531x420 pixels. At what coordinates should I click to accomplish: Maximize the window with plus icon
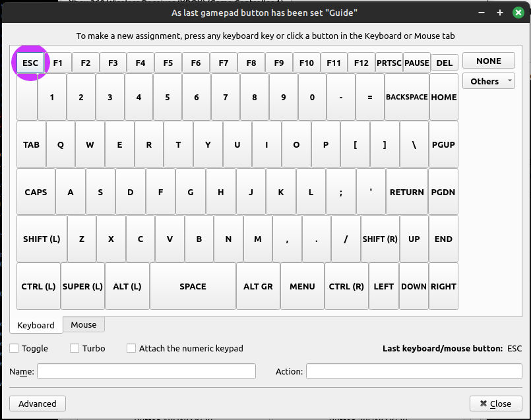[500, 13]
